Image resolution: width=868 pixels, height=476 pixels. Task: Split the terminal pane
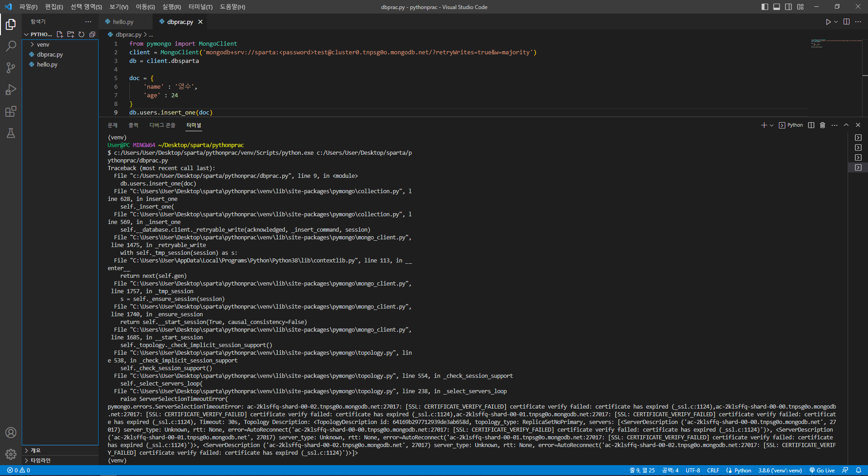(x=811, y=125)
